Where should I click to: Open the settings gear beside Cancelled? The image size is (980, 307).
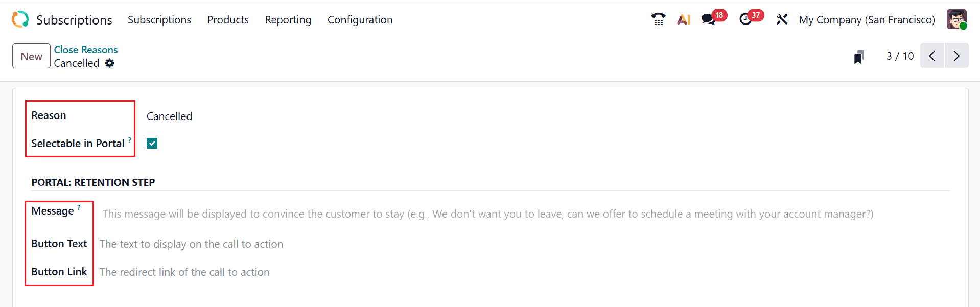[110, 63]
